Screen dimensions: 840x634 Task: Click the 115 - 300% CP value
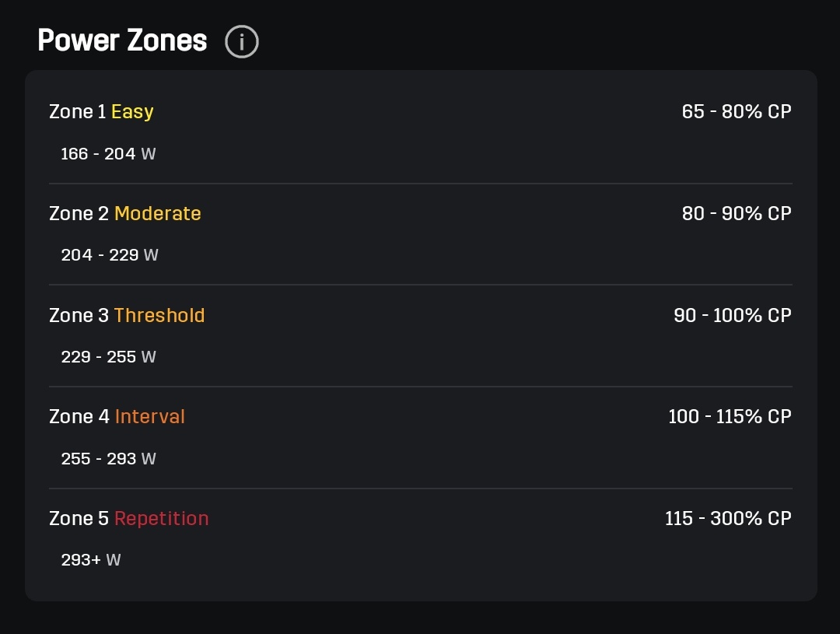click(x=727, y=519)
